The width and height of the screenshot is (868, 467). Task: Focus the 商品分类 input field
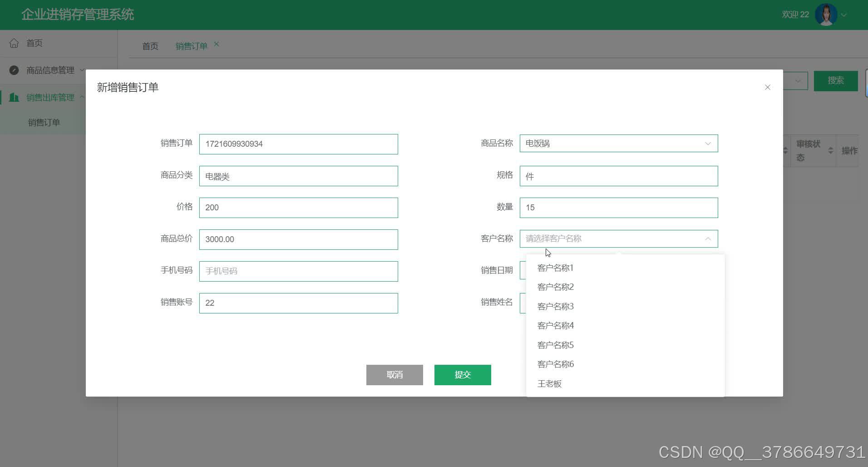(x=299, y=176)
